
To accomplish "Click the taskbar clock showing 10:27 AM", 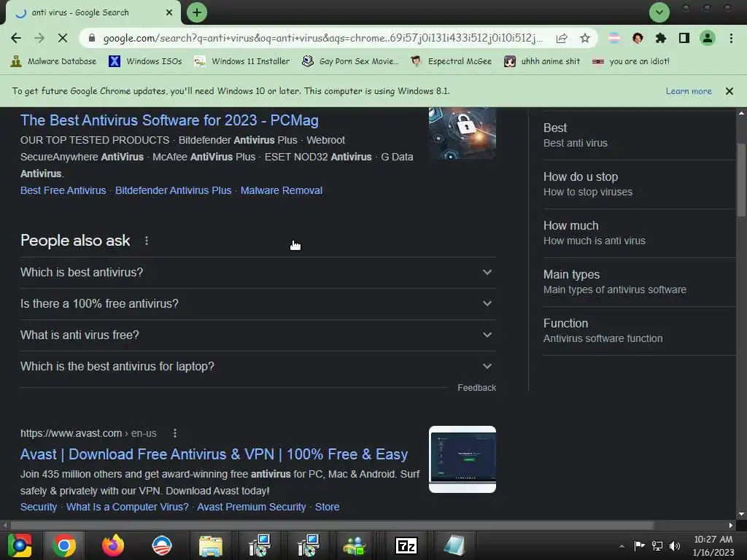I will pos(713,545).
